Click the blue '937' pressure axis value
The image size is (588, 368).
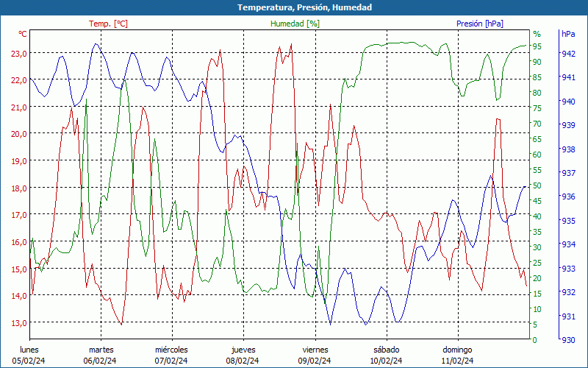[x=568, y=173]
